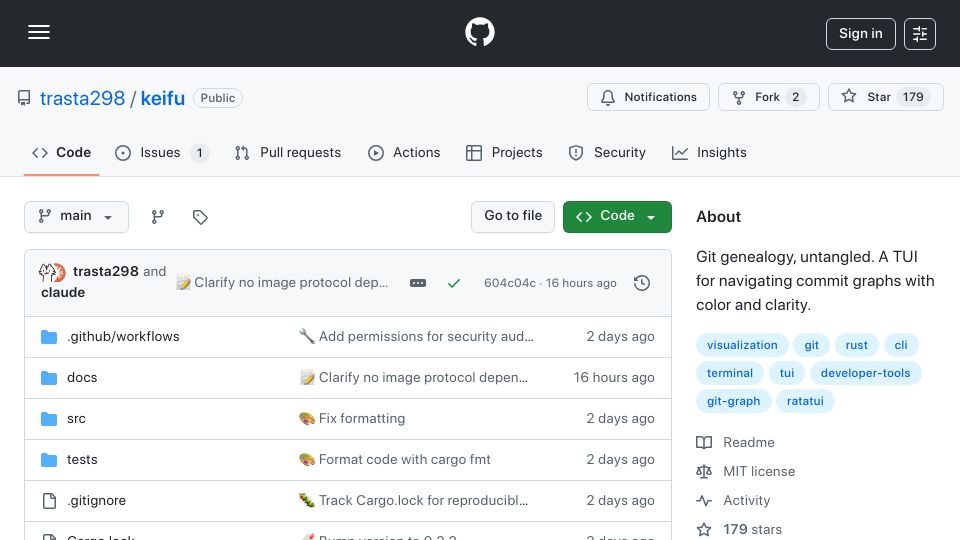Switch to the Pull requests tab
Screen dimensions: 960x540
tap(288, 152)
